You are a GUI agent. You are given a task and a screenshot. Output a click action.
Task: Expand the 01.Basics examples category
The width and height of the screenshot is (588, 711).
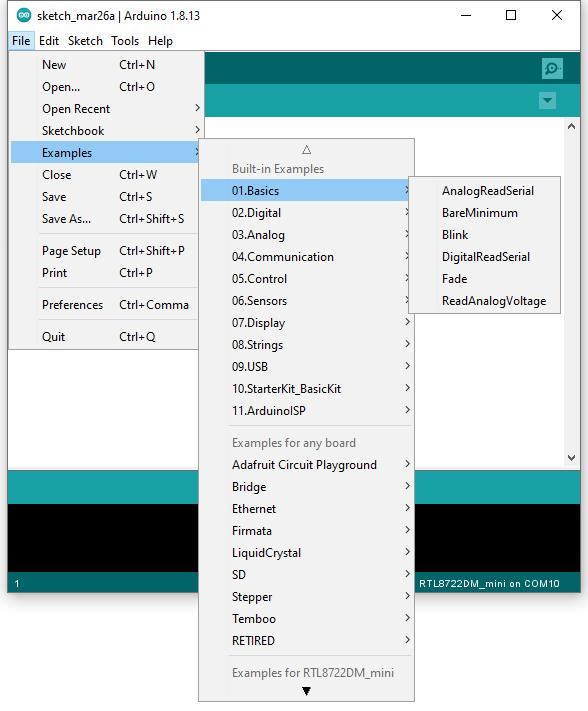pyautogui.click(x=306, y=190)
